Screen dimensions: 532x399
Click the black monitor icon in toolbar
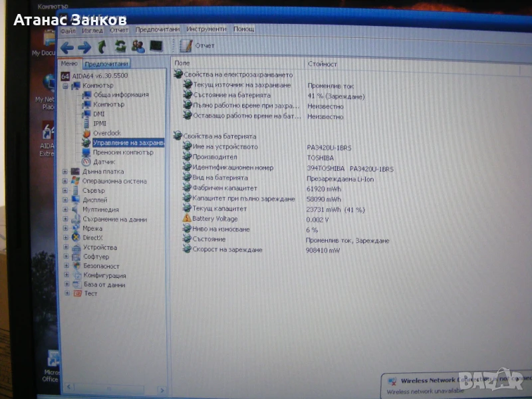(156, 47)
